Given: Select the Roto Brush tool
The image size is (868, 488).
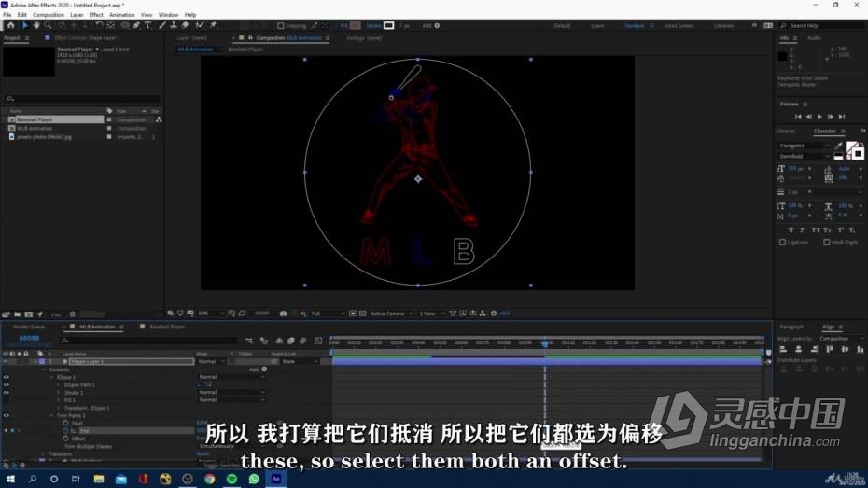Looking at the screenshot, I should 200,25.
